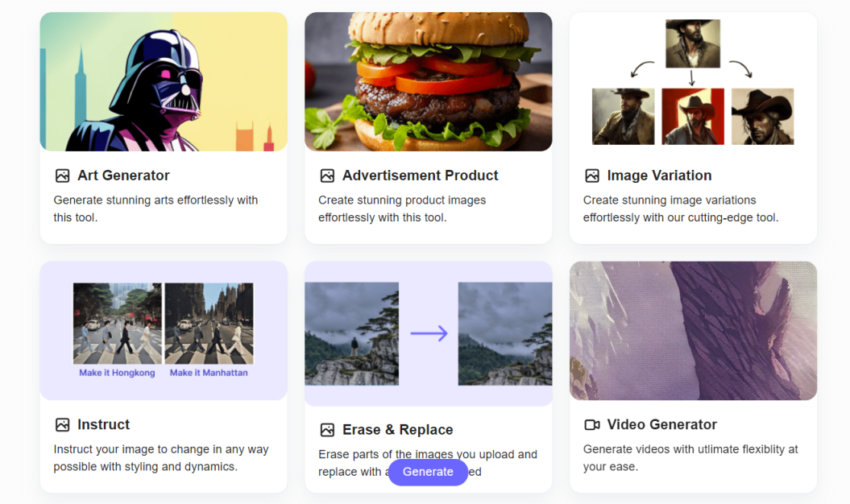The height and width of the screenshot is (504, 850).
Task: Launch the Video Generator title
Action: [x=661, y=425]
